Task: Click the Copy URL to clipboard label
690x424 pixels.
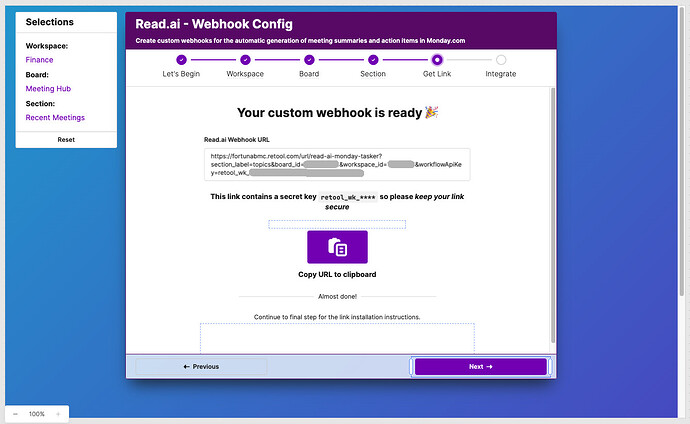Action: [x=337, y=274]
